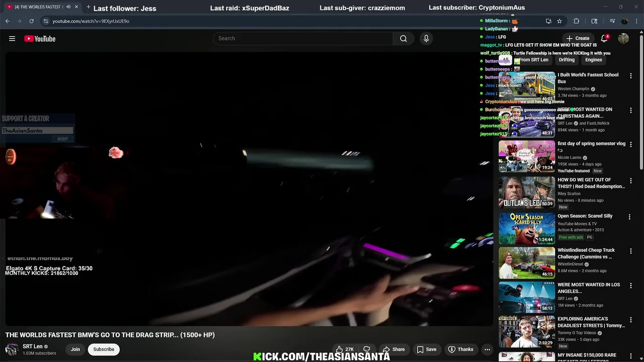The image size is (644, 362).
Task: Go to the YouTube home logo
Action: [x=40, y=39]
